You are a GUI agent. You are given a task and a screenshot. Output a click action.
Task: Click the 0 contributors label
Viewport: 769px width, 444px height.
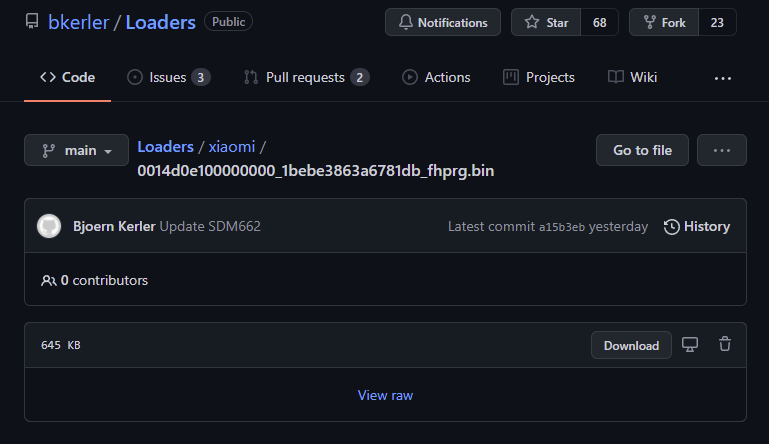[95, 280]
